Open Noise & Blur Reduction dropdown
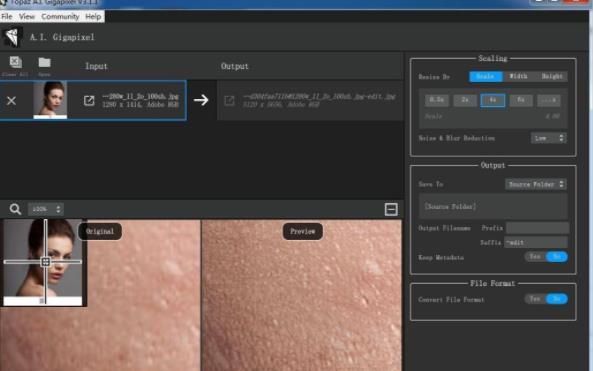593x371 pixels. pos(548,138)
